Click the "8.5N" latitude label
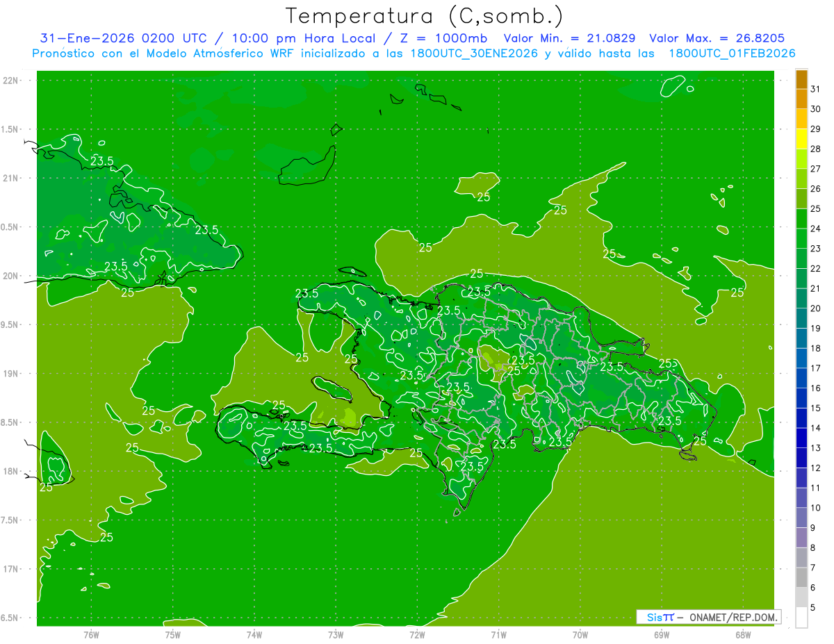 pyautogui.click(x=10, y=422)
